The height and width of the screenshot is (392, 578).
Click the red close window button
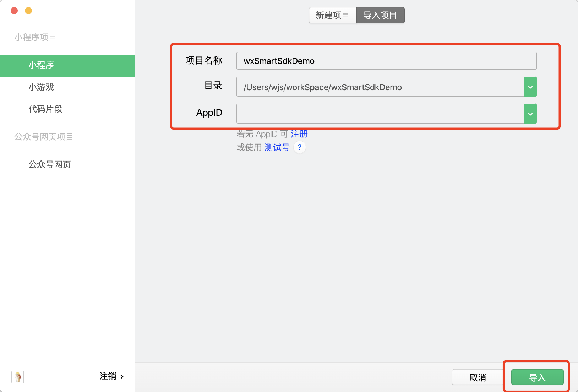[14, 11]
